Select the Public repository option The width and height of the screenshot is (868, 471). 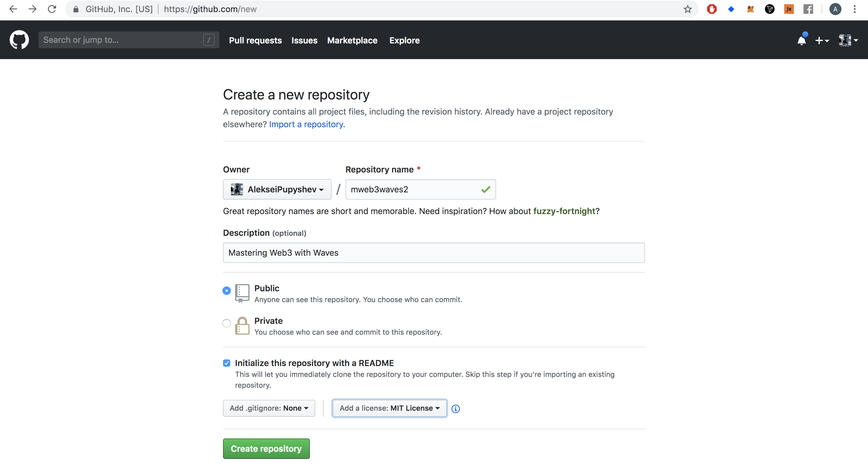point(226,291)
